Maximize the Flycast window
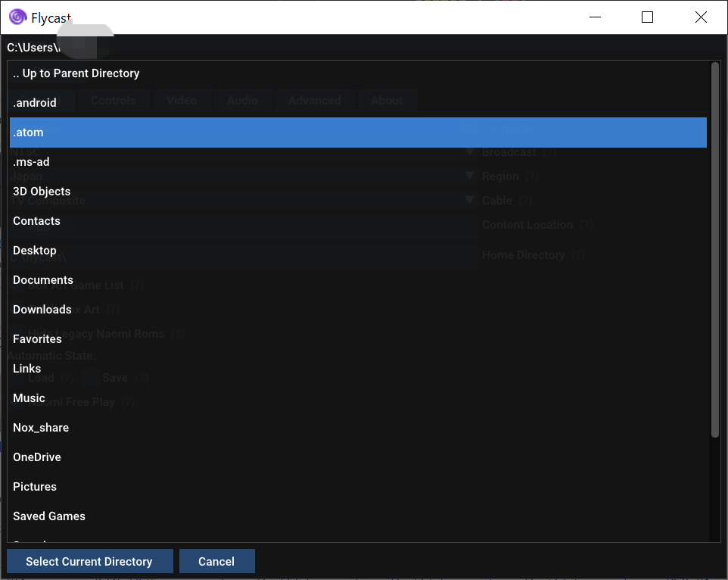This screenshot has height=580, width=728. point(647,17)
